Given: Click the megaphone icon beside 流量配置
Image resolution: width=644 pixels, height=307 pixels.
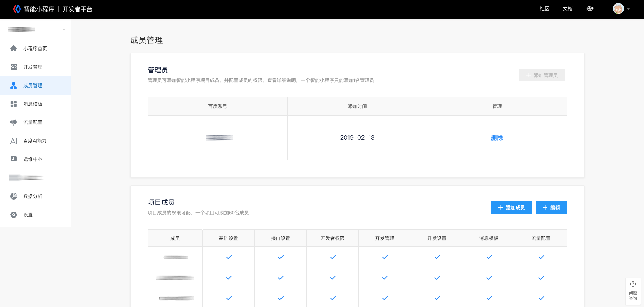Looking at the screenshot, I should [x=14, y=122].
